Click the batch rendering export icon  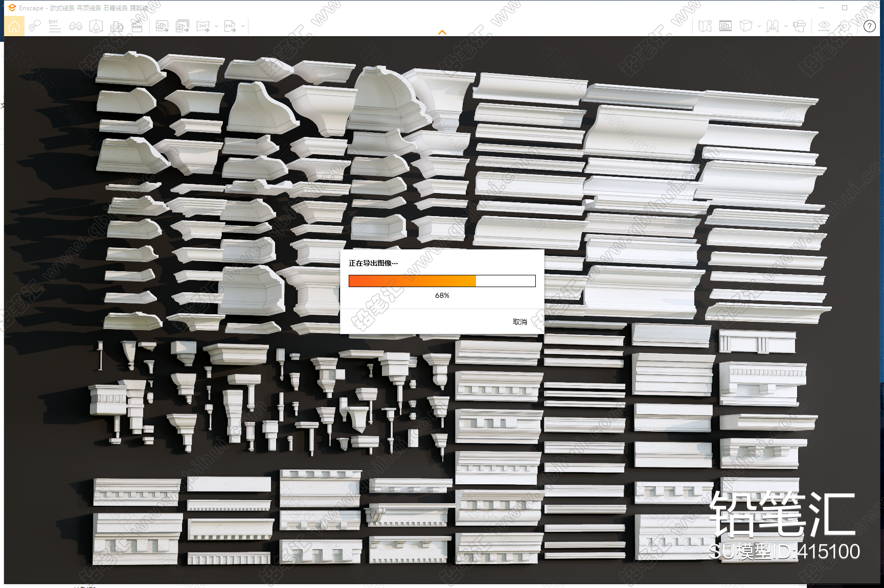pos(183,26)
